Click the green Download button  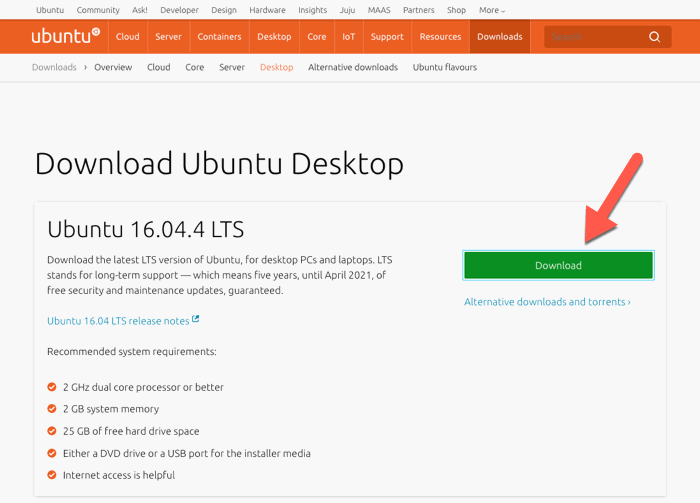pyautogui.click(x=558, y=265)
